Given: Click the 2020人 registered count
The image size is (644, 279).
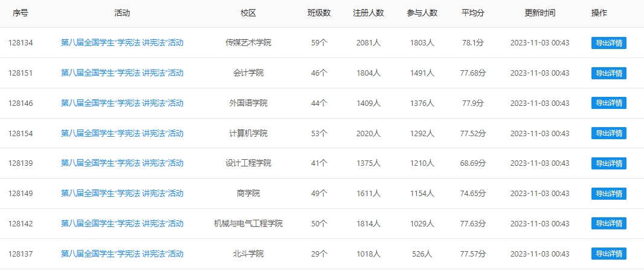Looking at the screenshot, I should pyautogui.click(x=369, y=133).
